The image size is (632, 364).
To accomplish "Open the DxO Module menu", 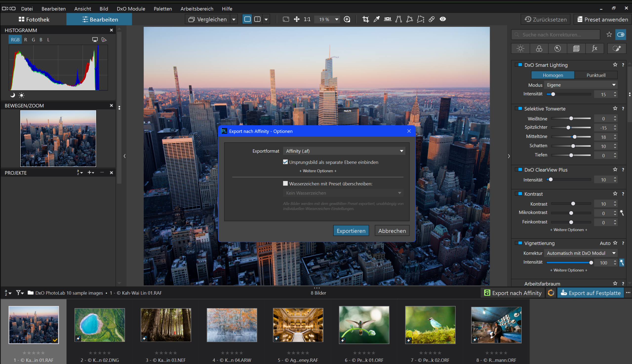I will pyautogui.click(x=131, y=9).
